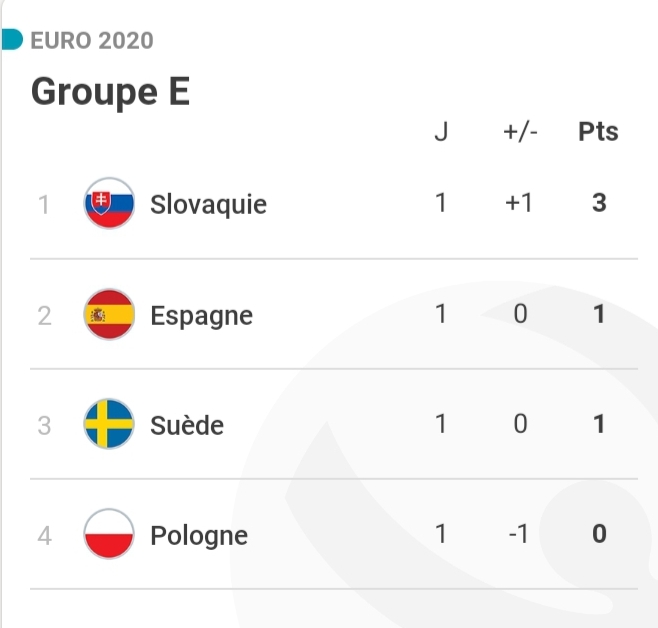Open the Slovaquie team link
The width and height of the screenshot is (658, 628).
coord(208,204)
